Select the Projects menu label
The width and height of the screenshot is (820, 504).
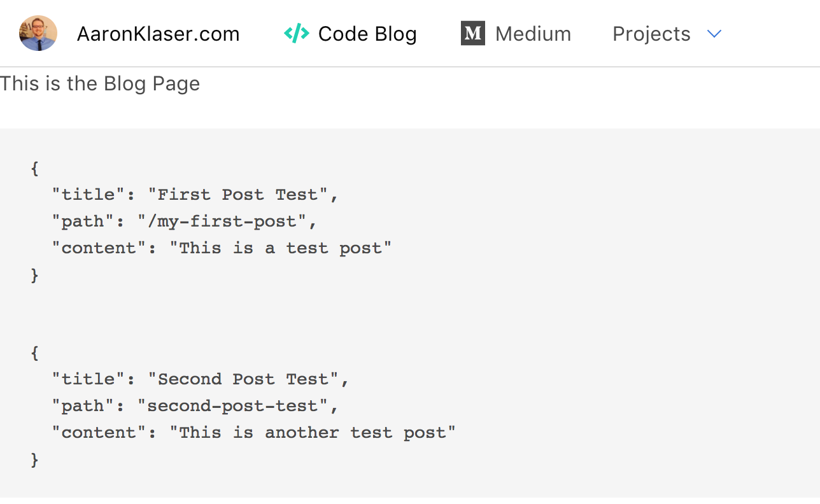coord(651,34)
